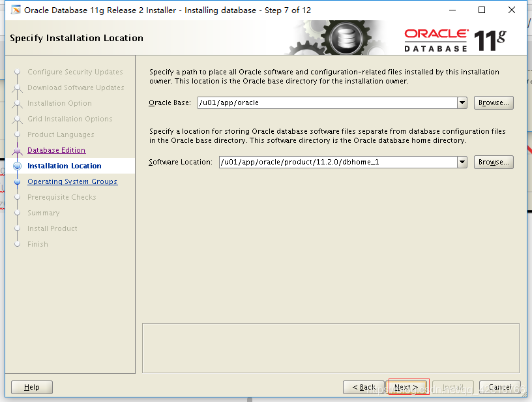
Task: Click the Installation Location step bullet icon
Action: point(18,166)
